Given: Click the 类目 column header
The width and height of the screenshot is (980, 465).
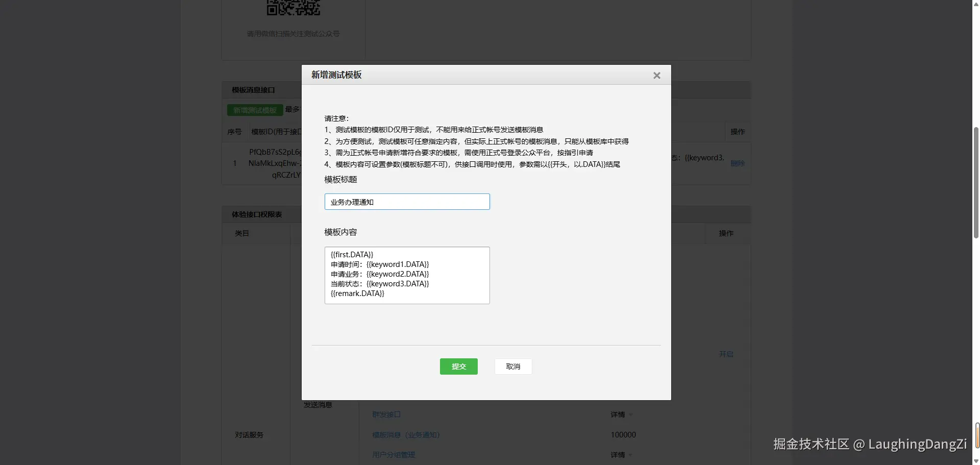Looking at the screenshot, I should (x=242, y=233).
